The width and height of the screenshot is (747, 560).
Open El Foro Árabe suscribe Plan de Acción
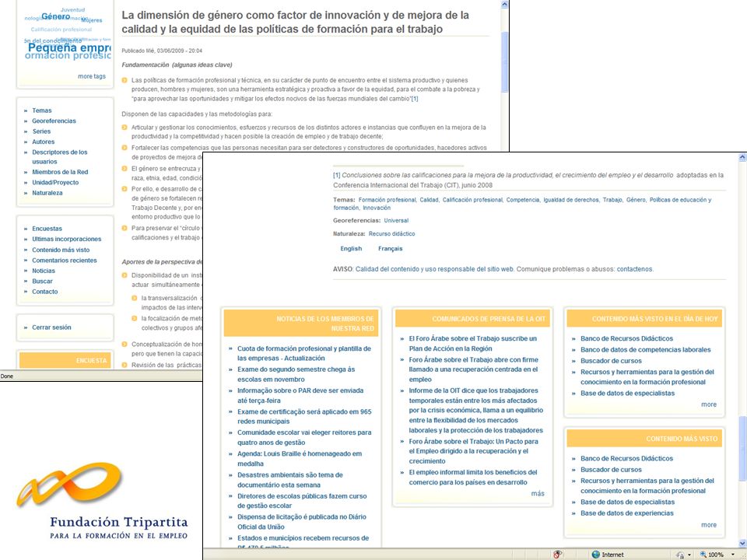(x=472, y=343)
